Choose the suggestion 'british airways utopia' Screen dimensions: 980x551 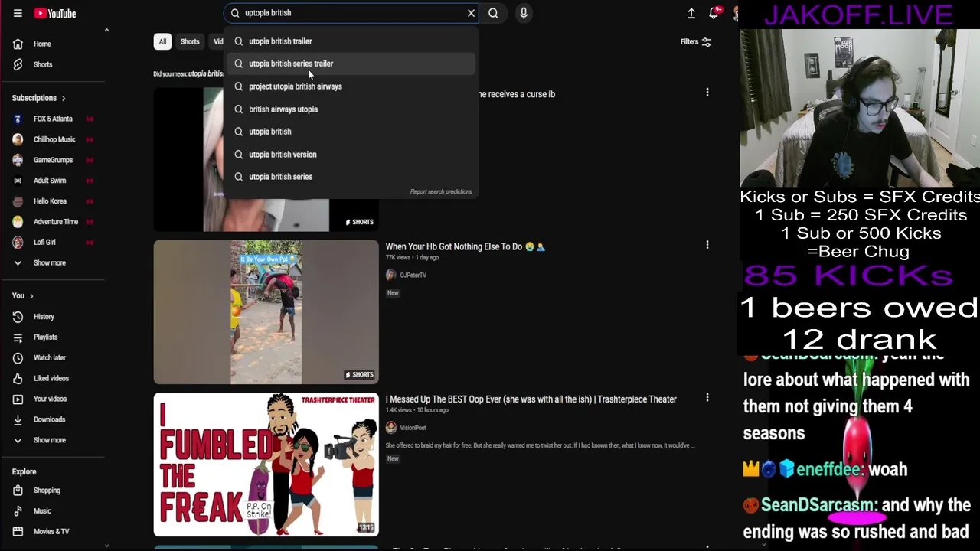[x=351, y=109]
